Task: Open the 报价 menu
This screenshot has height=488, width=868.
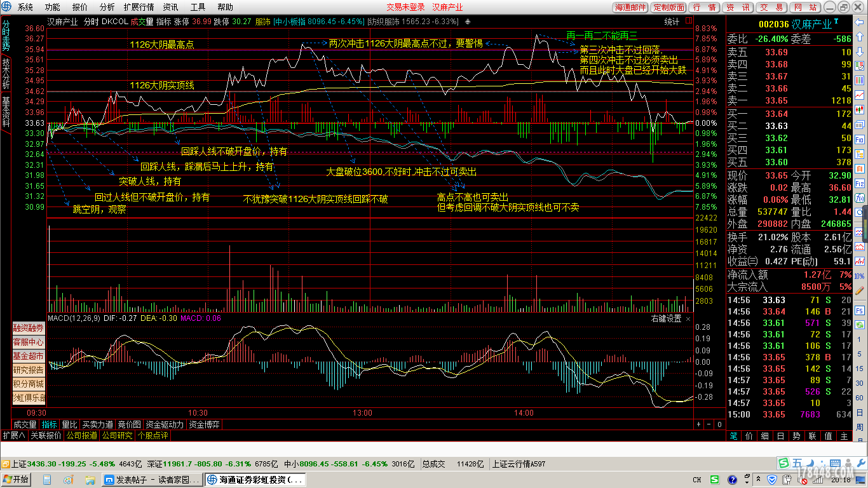Action: pyautogui.click(x=80, y=7)
